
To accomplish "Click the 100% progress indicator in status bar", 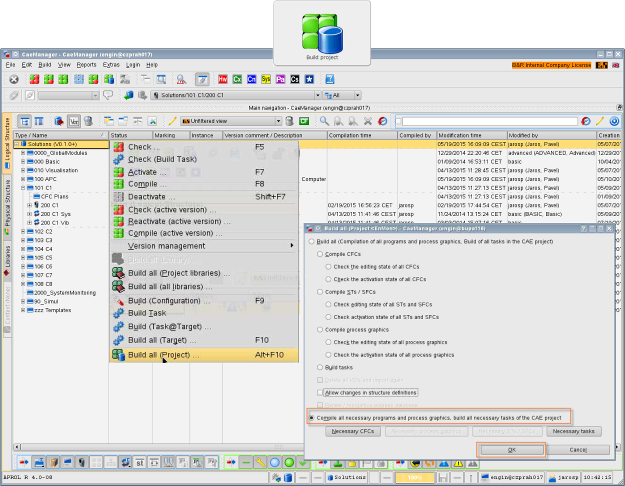I will [x=415, y=477].
